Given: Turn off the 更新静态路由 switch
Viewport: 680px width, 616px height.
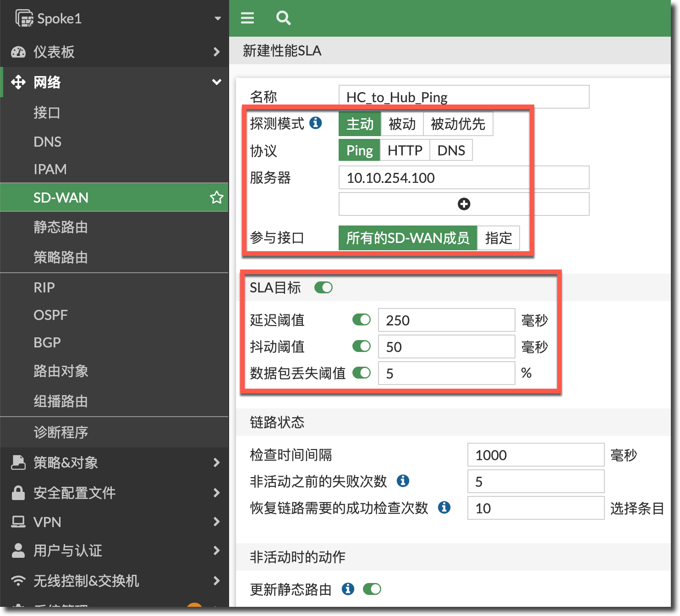Looking at the screenshot, I should point(372,589).
